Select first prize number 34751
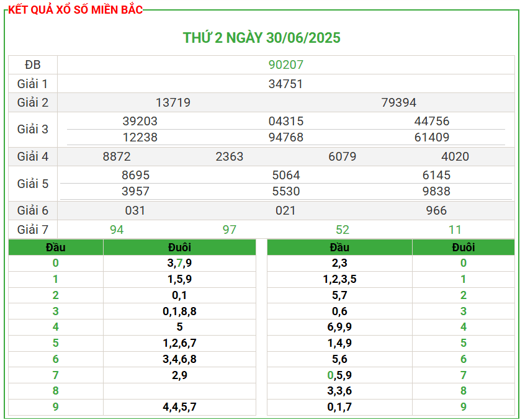This screenshot has width=520, height=420. click(286, 84)
